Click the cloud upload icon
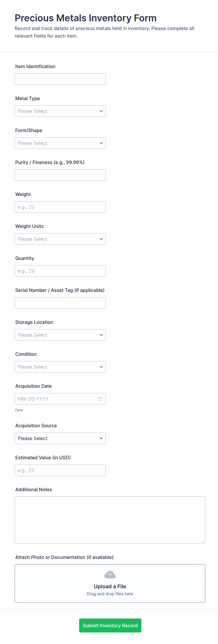 tap(110, 574)
